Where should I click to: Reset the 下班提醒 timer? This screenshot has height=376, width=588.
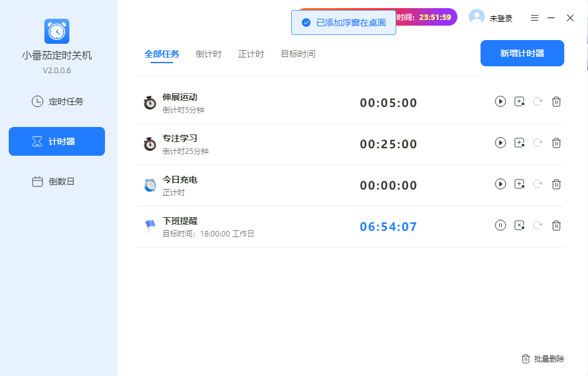point(537,225)
